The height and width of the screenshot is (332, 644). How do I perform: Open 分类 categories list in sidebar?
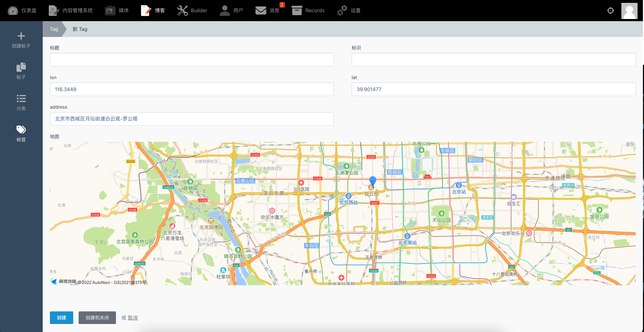(x=21, y=102)
